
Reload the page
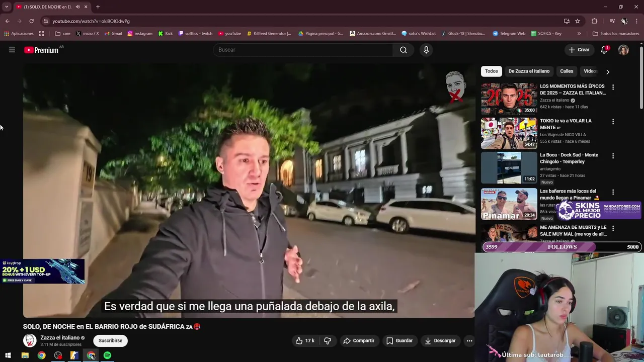point(31,21)
